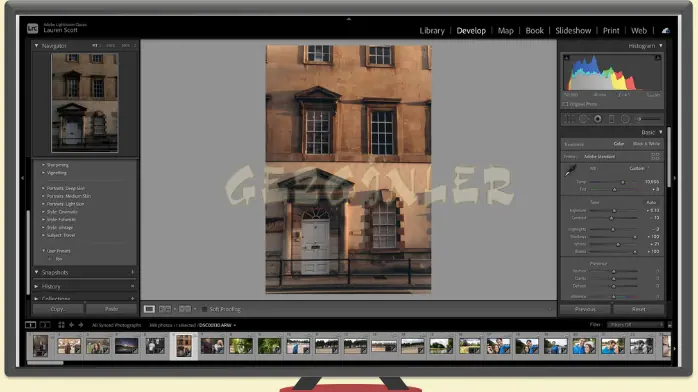The width and height of the screenshot is (698, 392).
Task: Click the Shadows slider handle
Action: (x=635, y=237)
